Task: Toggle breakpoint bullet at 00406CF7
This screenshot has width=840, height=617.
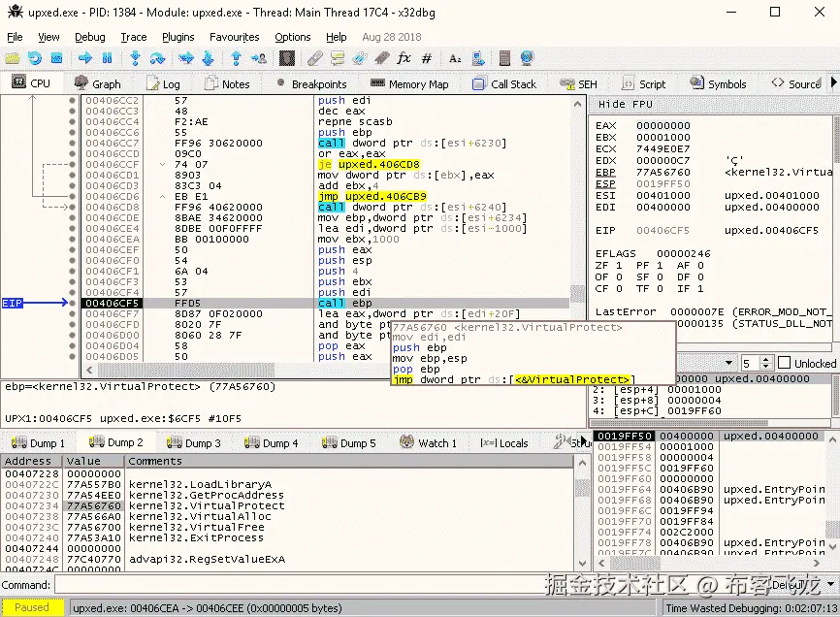Action: click(x=72, y=314)
